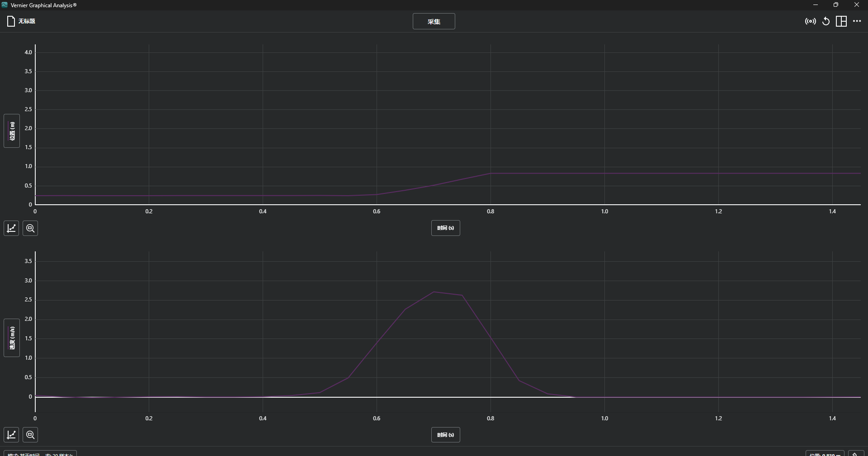
Task: Open the sensor connection icon
Action: tap(810, 21)
